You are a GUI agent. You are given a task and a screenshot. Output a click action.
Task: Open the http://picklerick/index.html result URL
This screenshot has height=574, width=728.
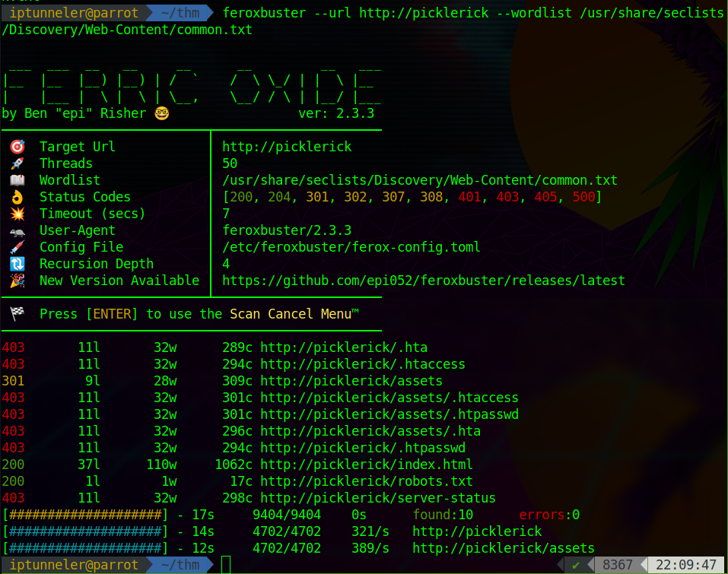point(367,465)
